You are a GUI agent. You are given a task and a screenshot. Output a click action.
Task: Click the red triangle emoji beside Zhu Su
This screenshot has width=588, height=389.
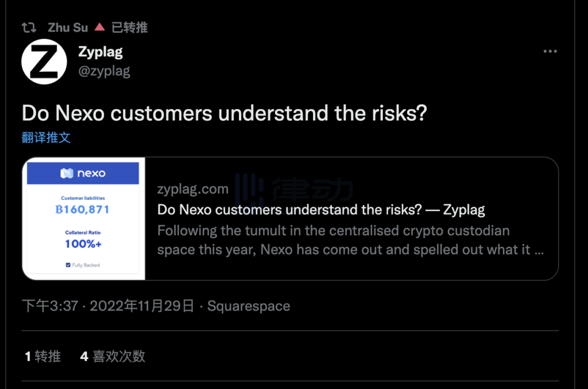(x=100, y=26)
